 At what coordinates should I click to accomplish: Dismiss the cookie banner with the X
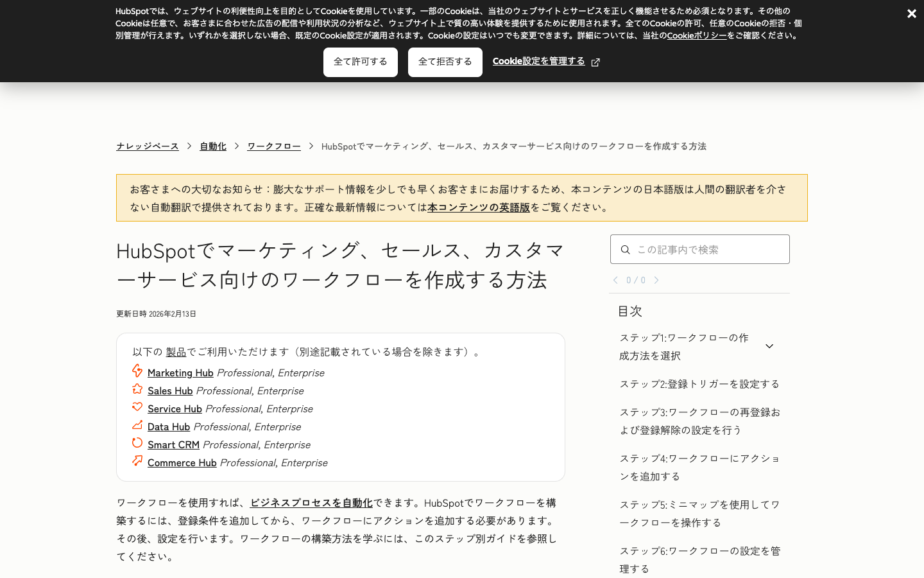pos(912,13)
